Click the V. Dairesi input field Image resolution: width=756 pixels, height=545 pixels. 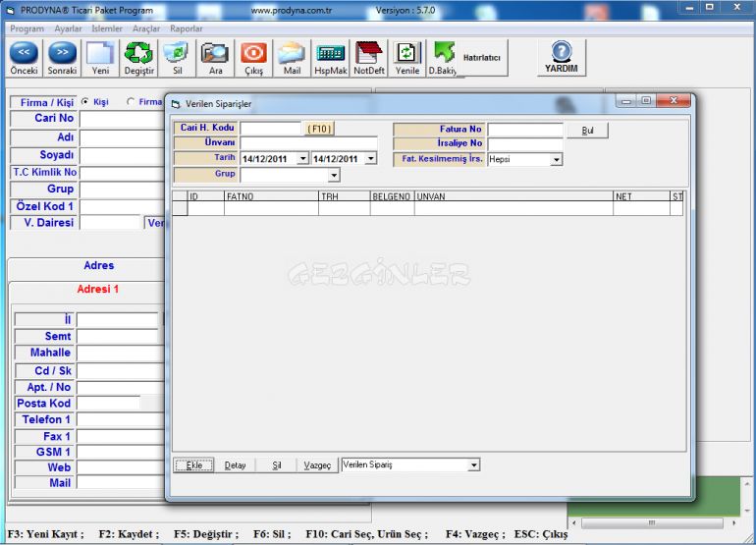110,223
